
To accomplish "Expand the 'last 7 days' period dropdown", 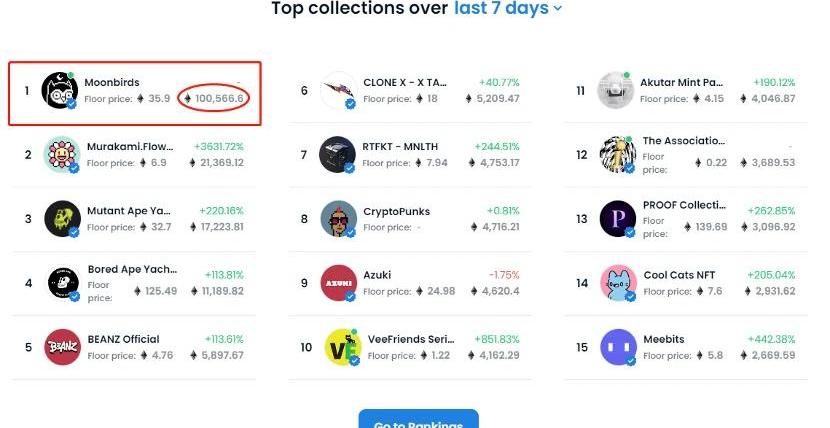I will tap(508, 8).
